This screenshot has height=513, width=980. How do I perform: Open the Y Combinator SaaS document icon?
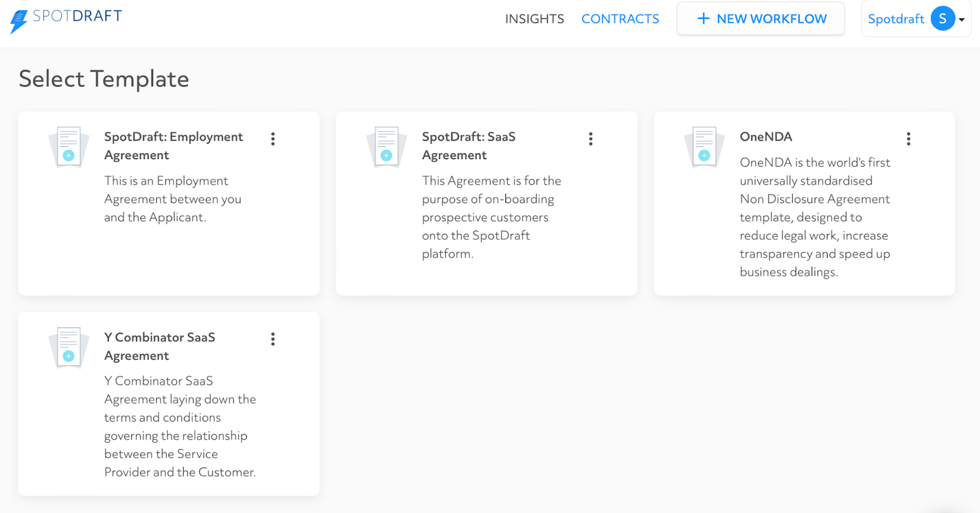[x=69, y=348]
